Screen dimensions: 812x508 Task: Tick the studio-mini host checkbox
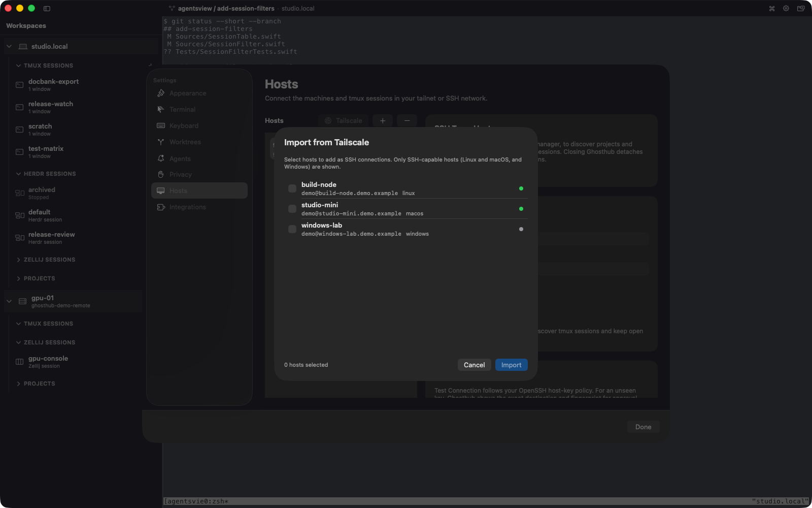(292, 209)
